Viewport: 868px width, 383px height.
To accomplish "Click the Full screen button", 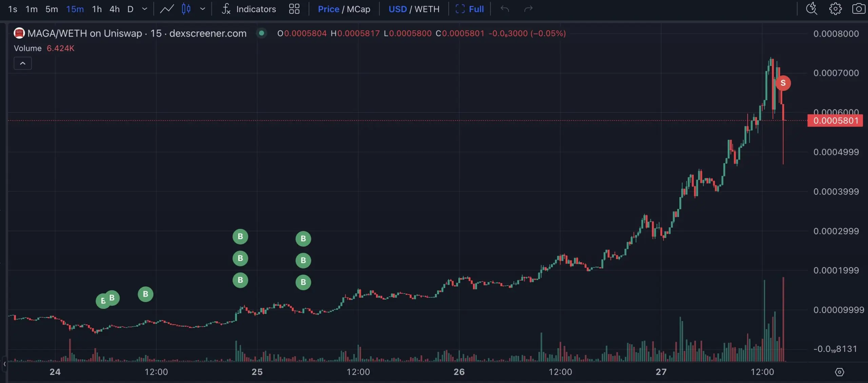I will (x=470, y=9).
